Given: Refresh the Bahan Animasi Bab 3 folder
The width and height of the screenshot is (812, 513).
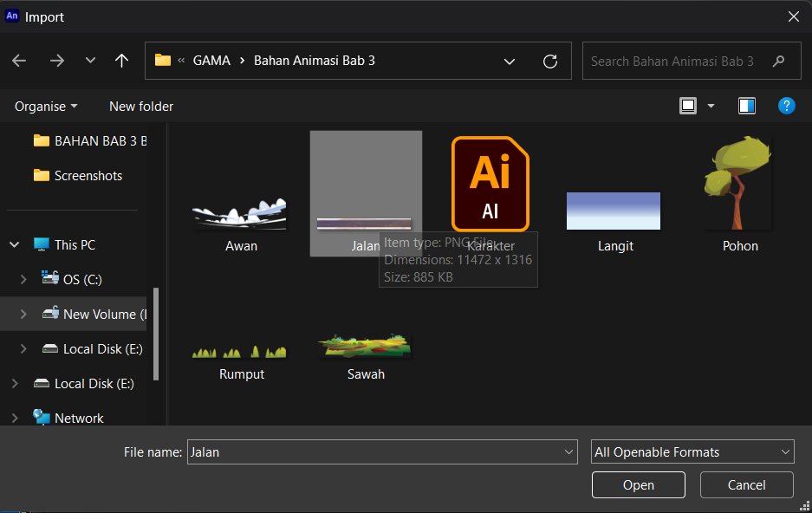Looking at the screenshot, I should [x=550, y=61].
